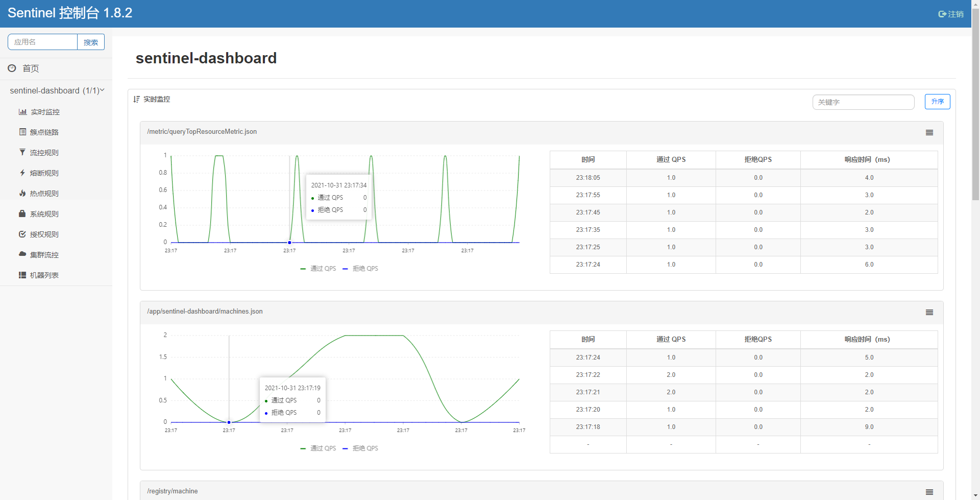Click the dashboard icon beside 首页
980x500 pixels.
point(12,68)
